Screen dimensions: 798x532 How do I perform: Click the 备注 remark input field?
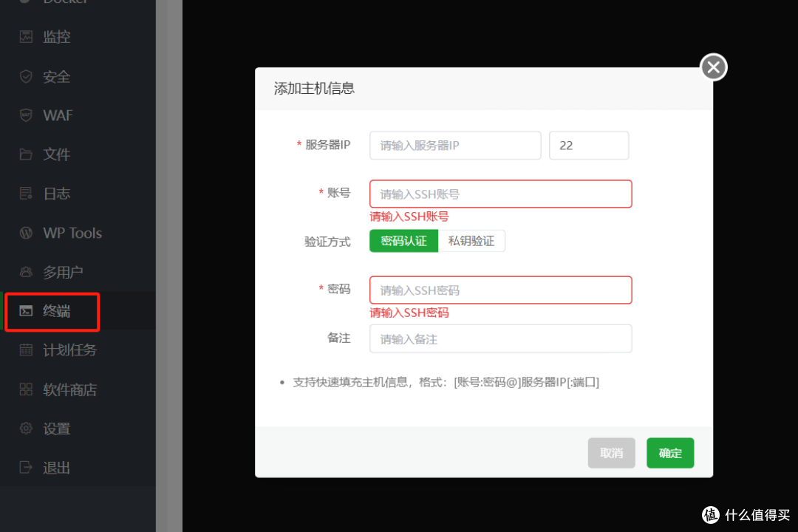(x=501, y=338)
